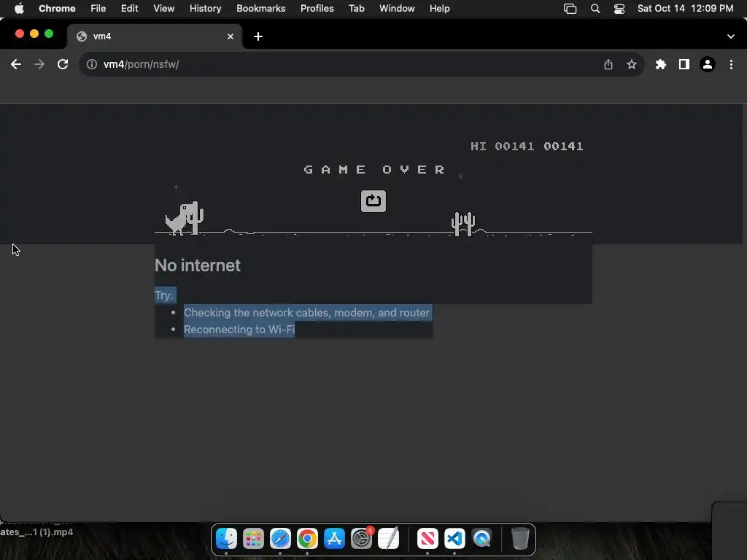Open a new tab with plus button
747x560 pixels.
click(258, 36)
